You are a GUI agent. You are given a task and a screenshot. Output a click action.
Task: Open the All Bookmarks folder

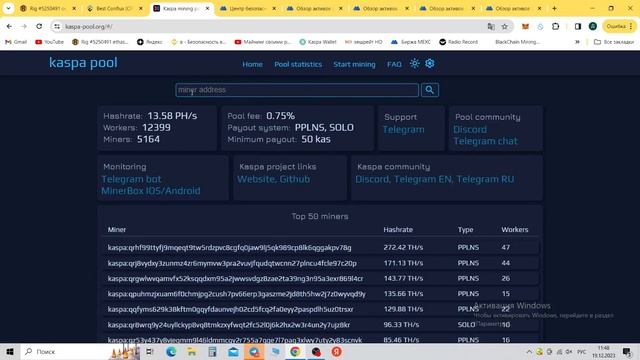614,42
